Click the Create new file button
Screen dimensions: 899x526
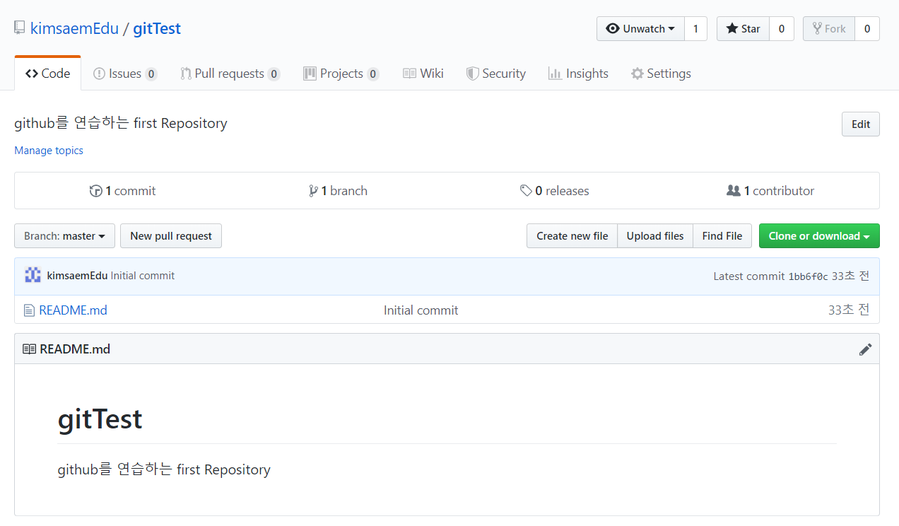(x=572, y=236)
